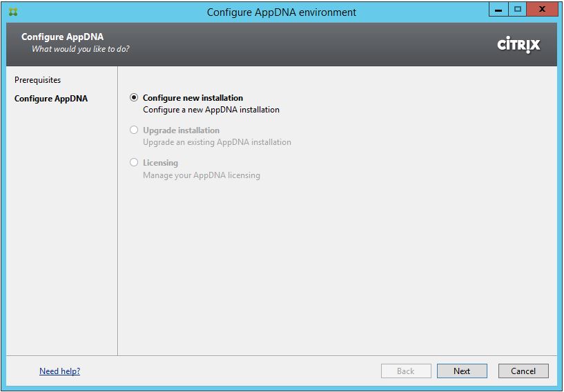Click the "Manage your AppDNA licensing" description
The image size is (564, 392).
pos(201,175)
